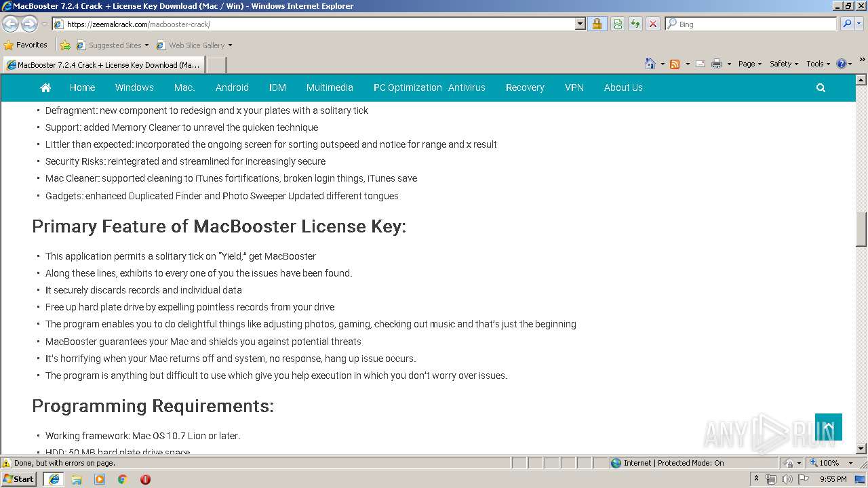Open the Recovery nav link
The height and width of the screenshot is (488, 868).
click(525, 87)
